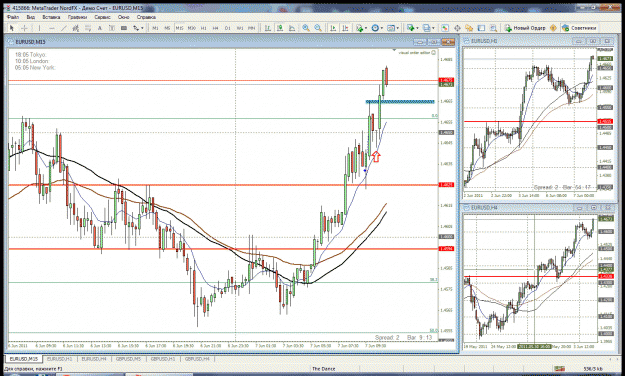This screenshot has height=376, width=625.
Task: Select the text label tool
Action: (x=112, y=28)
